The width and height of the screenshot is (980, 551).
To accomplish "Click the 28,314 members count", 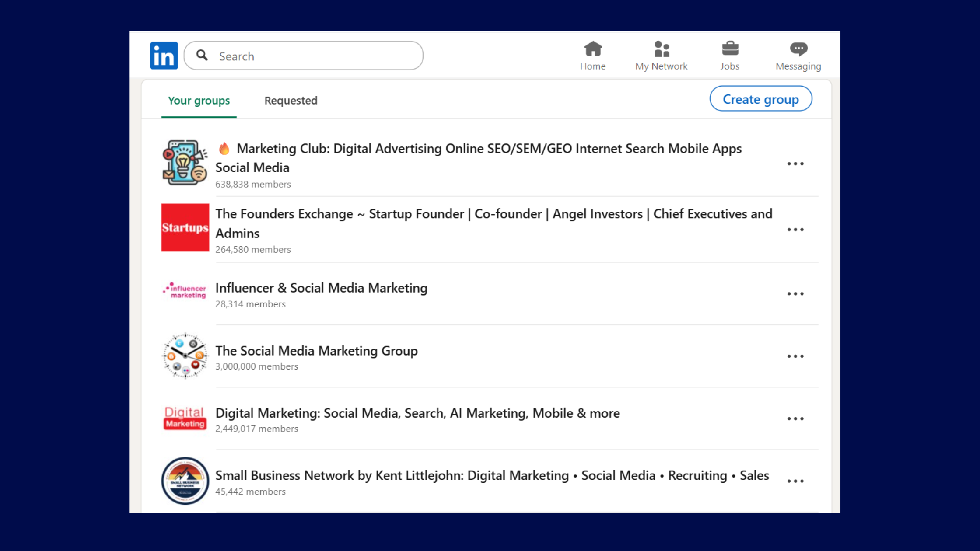I will tap(250, 304).
